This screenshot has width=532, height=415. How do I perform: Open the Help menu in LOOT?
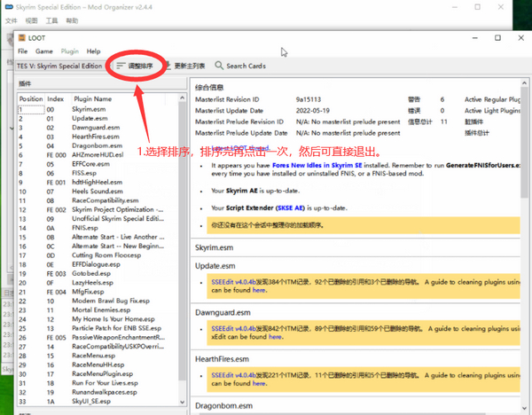pos(93,52)
